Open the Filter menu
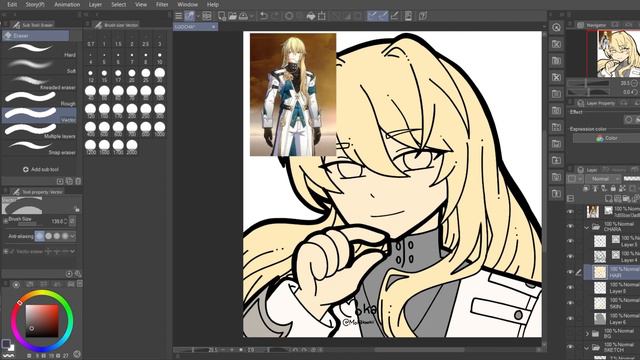 [162, 4]
